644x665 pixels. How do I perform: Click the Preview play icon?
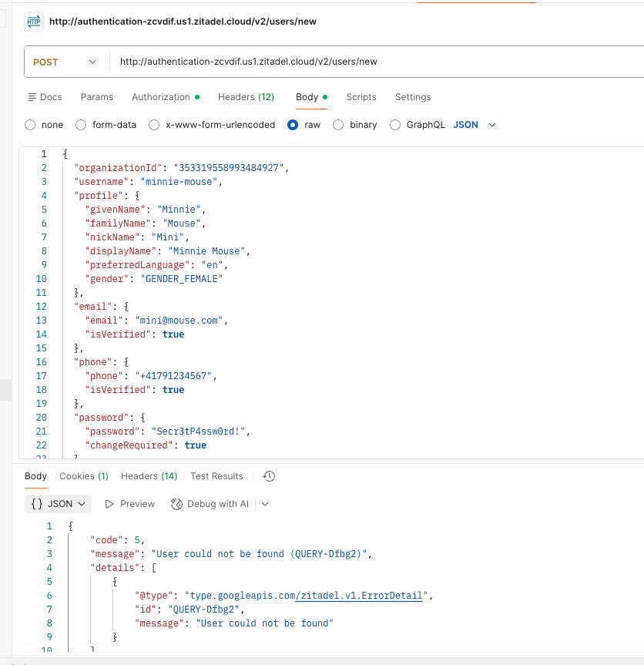coord(109,504)
